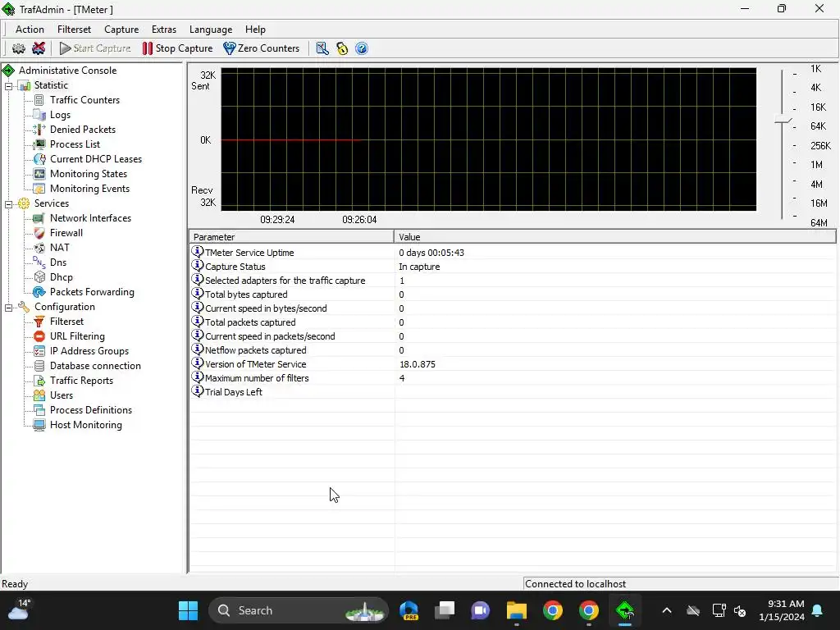This screenshot has height=630, width=840.
Task: Select the Capture Status row
Action: [513, 267]
